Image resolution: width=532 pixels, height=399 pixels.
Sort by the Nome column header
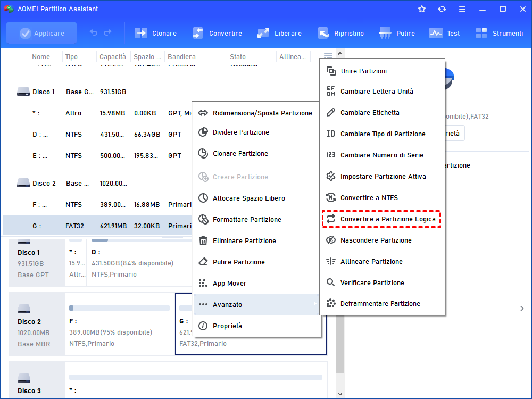tap(41, 57)
